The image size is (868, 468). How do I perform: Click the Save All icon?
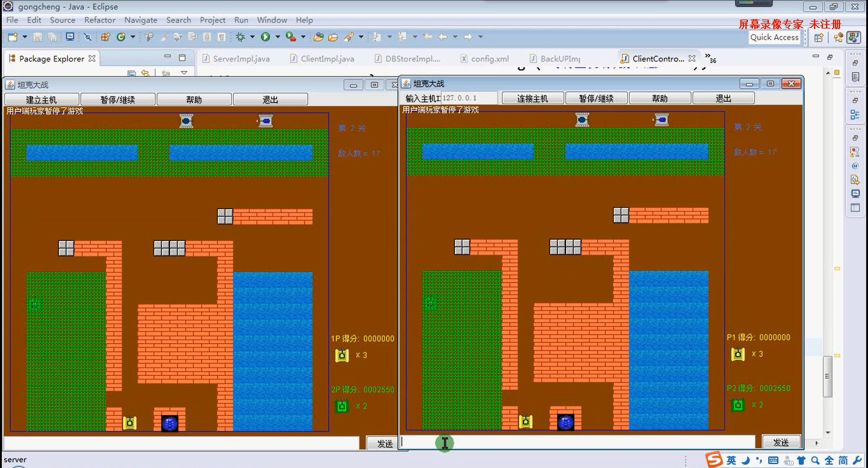52,37
